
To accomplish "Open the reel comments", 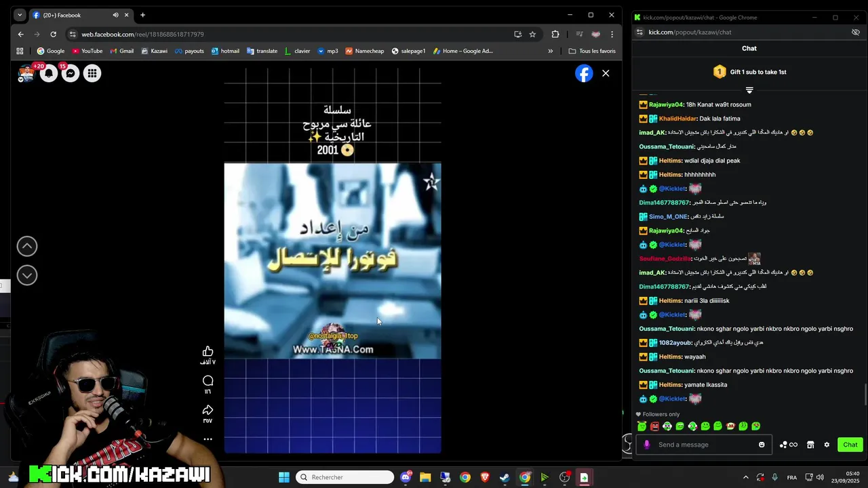I will click(x=208, y=381).
